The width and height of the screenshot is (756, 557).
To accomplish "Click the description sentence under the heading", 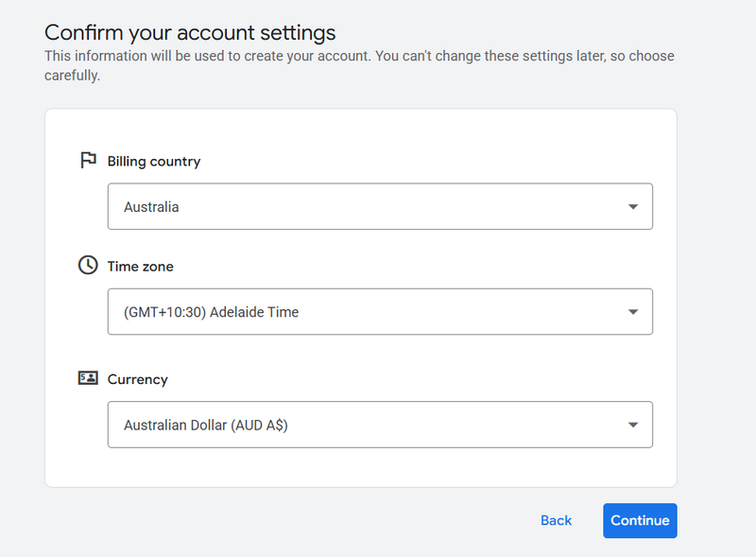I will pyautogui.click(x=359, y=57).
